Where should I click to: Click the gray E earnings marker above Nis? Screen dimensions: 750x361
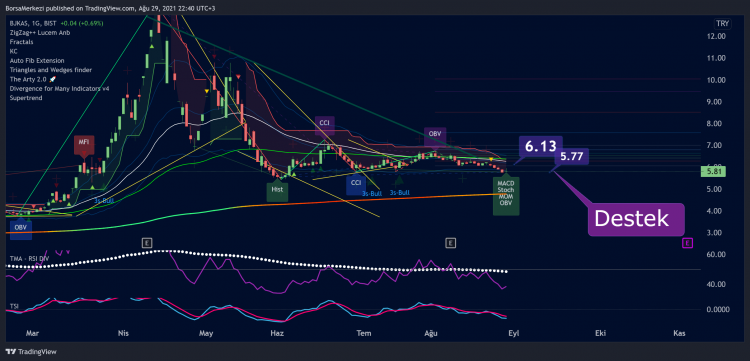[147, 243]
